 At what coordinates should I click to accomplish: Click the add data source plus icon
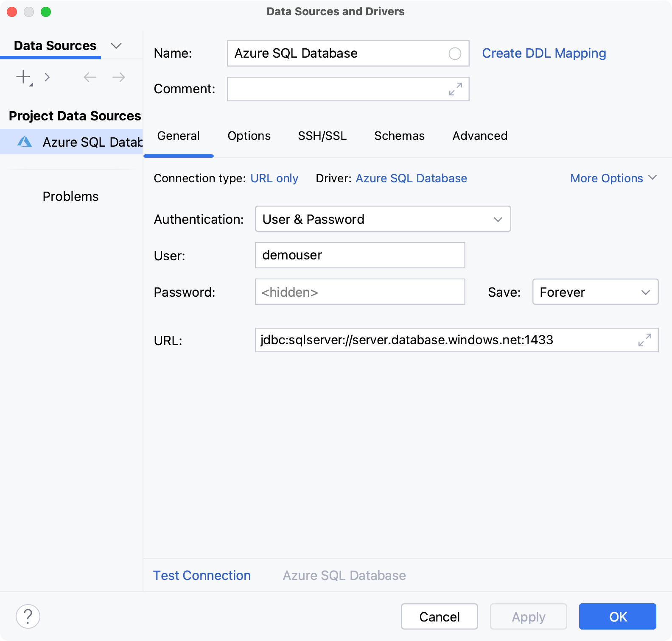pos(23,77)
